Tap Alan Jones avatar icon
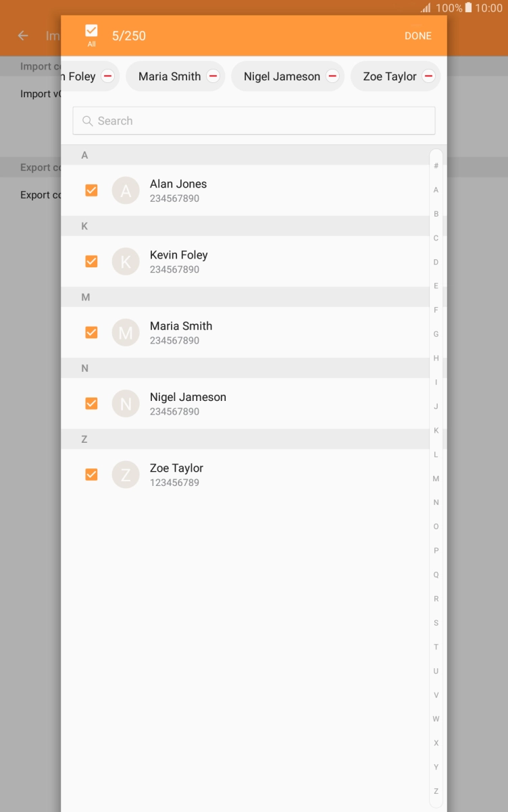 pyautogui.click(x=126, y=191)
